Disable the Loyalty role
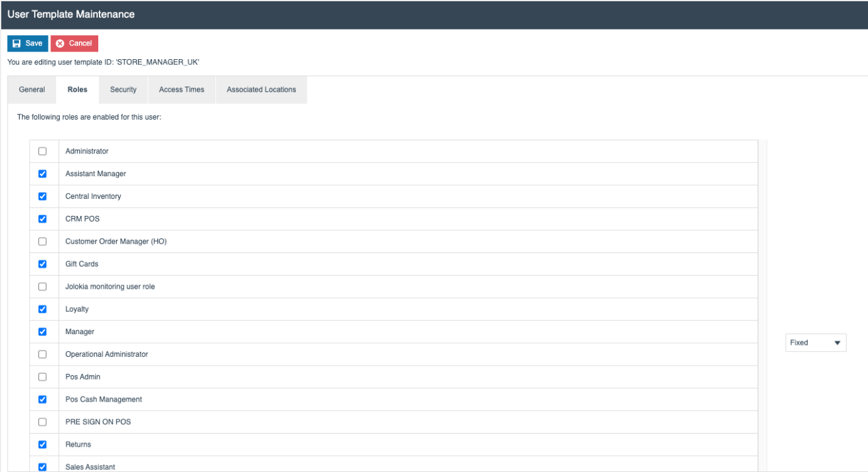This screenshot has height=472, width=868. (42, 309)
